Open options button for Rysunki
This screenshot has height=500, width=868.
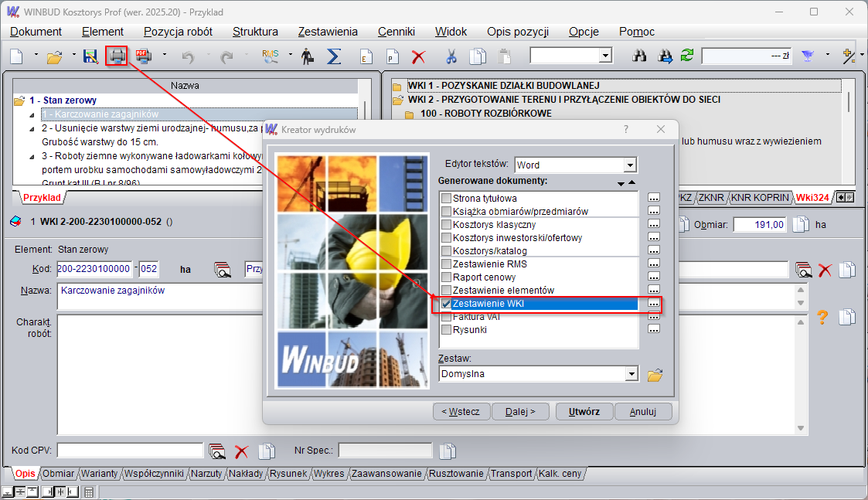coord(654,329)
